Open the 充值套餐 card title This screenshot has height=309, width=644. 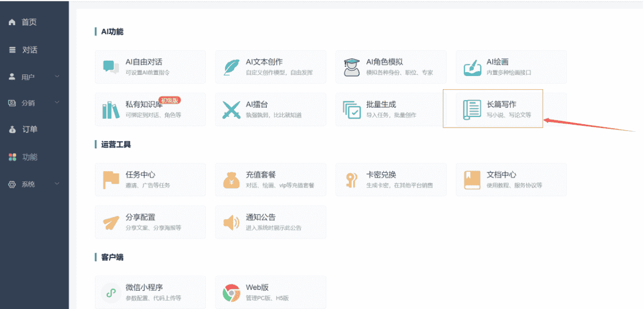[x=261, y=175]
